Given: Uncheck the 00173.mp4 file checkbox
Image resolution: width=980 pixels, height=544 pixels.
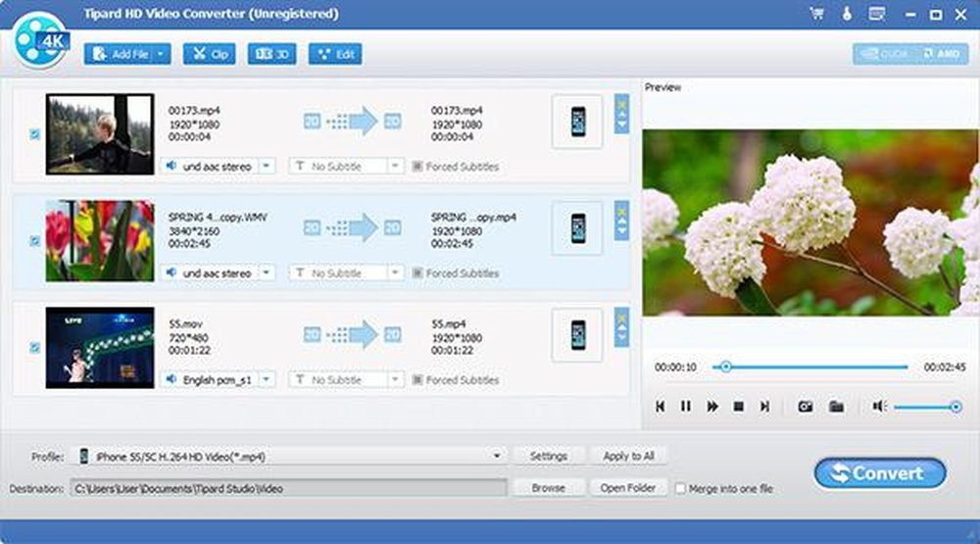Looking at the screenshot, I should [x=35, y=134].
